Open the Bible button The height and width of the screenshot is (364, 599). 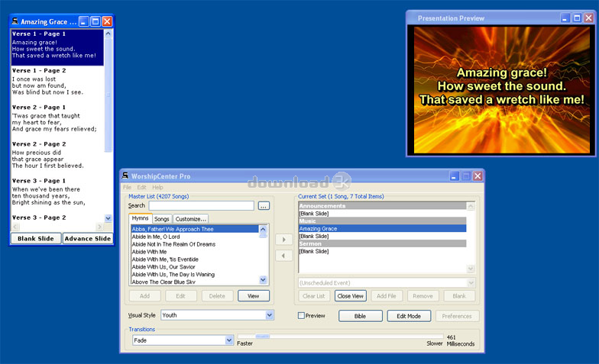point(361,316)
